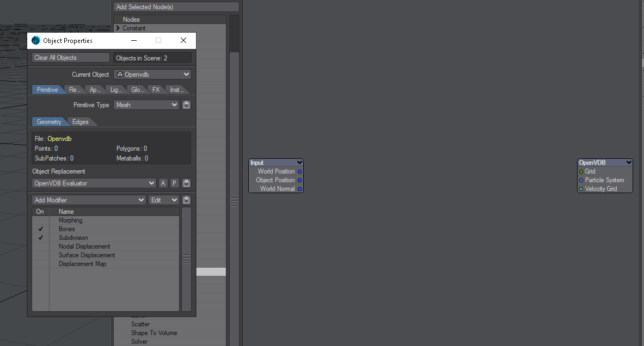Open OpenVDB node dropdown arrow
The height and width of the screenshot is (346, 644).
click(x=628, y=163)
